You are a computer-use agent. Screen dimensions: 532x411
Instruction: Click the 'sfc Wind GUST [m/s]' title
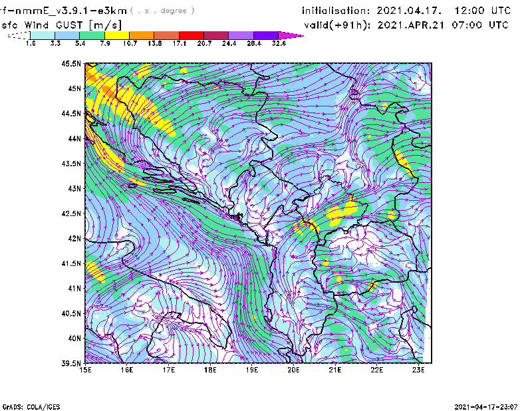tap(61, 25)
